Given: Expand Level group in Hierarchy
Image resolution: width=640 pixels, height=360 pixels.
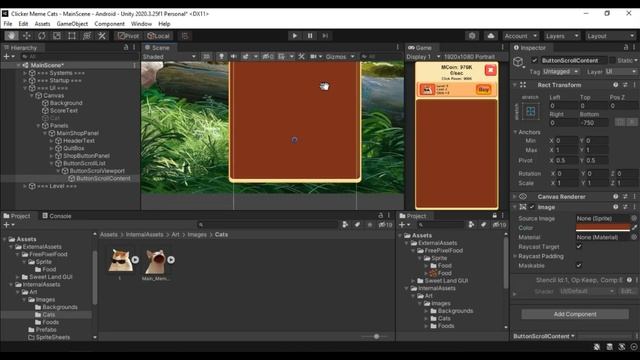Looking at the screenshot, I should 25,186.
